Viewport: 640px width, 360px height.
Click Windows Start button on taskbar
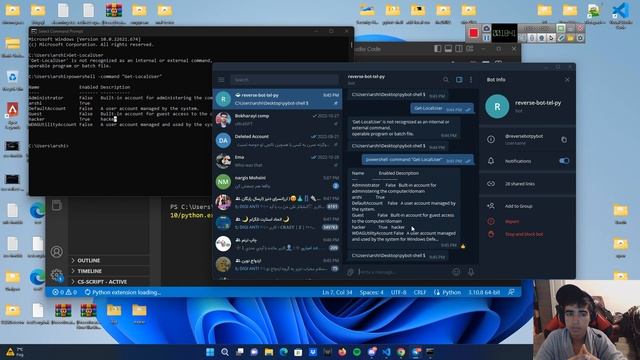pyautogui.click(x=210, y=352)
